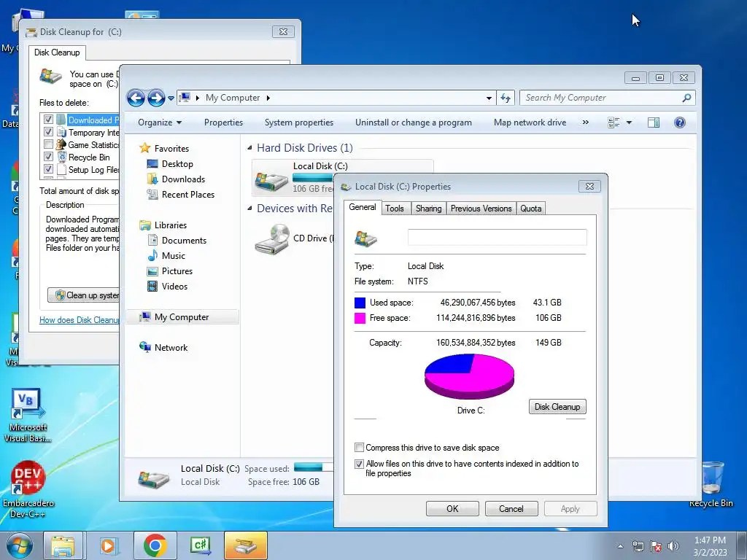
Task: Open the Explorer help icon
Action: coord(680,122)
